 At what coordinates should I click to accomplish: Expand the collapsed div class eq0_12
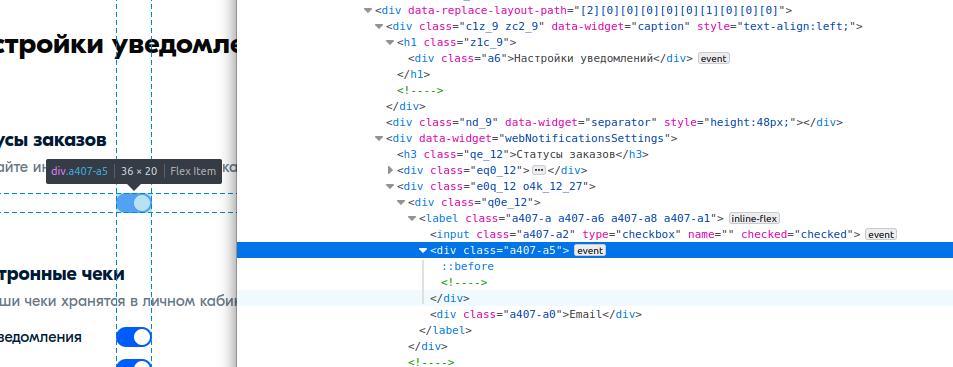(x=390, y=170)
